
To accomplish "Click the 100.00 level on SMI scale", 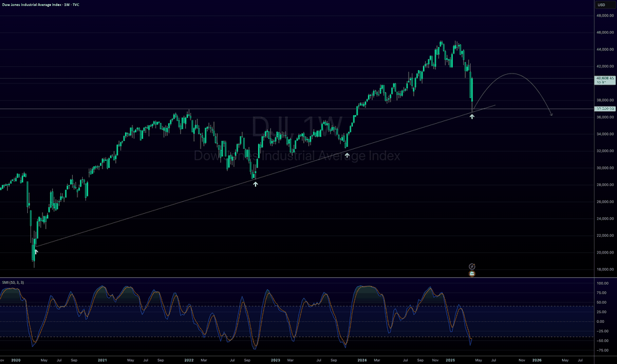I will 602,283.
